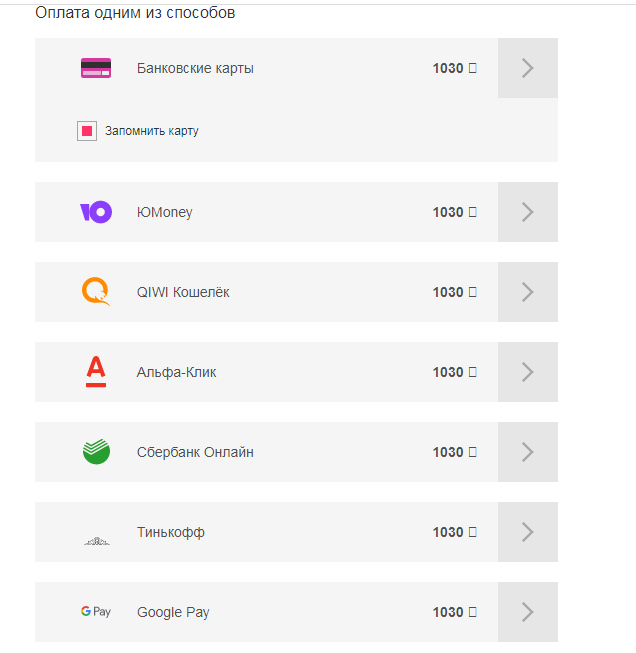636x653 pixels.
Task: Select the Банковские карты label
Action: pos(195,68)
